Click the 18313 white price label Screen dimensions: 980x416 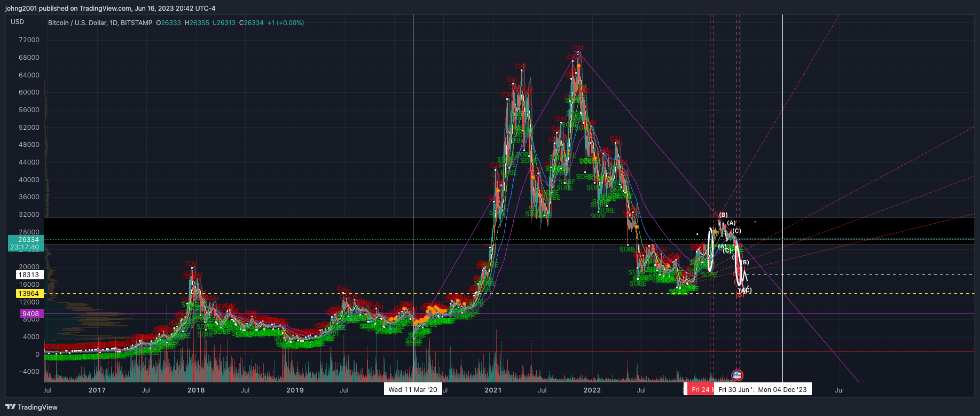29,275
